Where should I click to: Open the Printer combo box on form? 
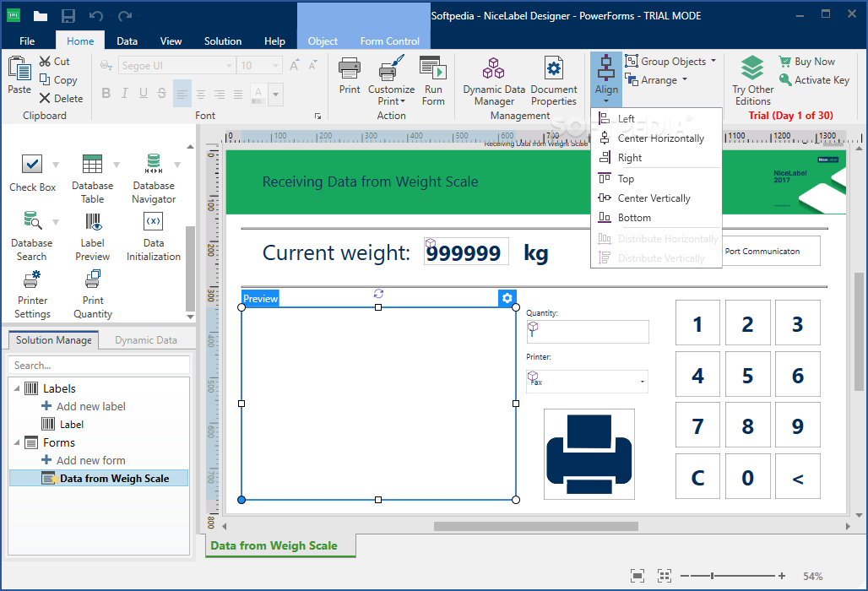click(588, 381)
